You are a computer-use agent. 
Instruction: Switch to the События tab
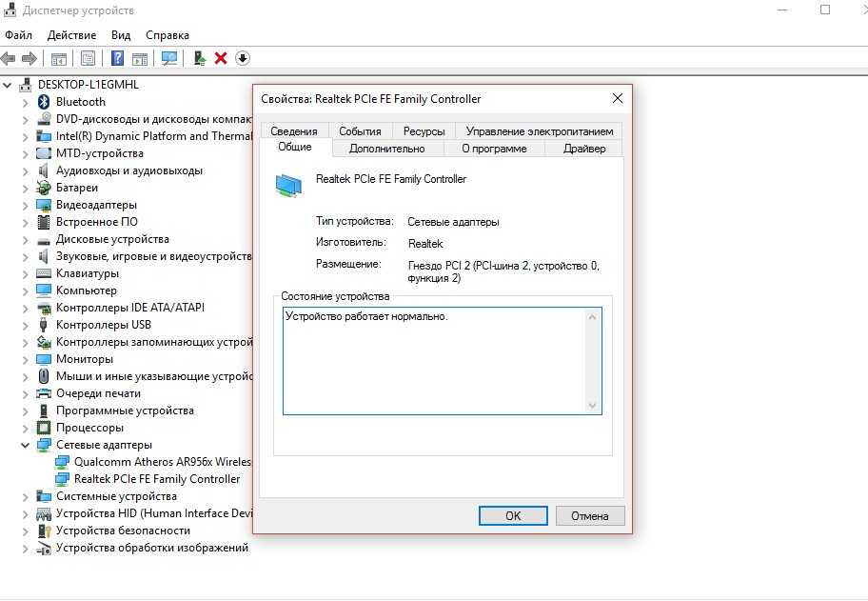(x=360, y=131)
